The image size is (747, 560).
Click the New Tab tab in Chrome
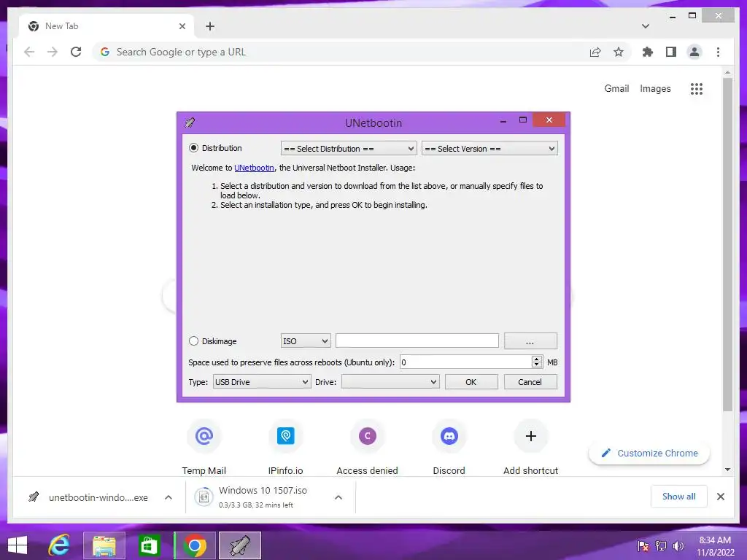coord(107,26)
